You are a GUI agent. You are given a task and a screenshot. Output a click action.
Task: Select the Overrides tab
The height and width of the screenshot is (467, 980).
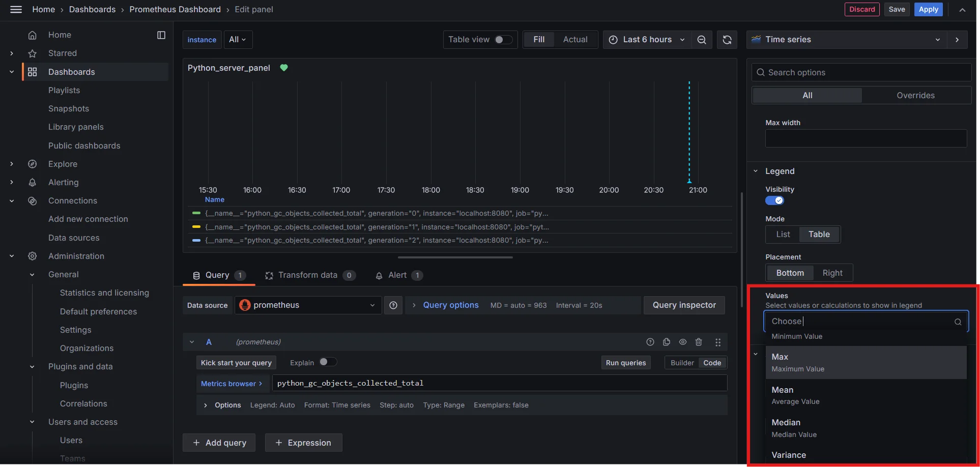click(915, 96)
